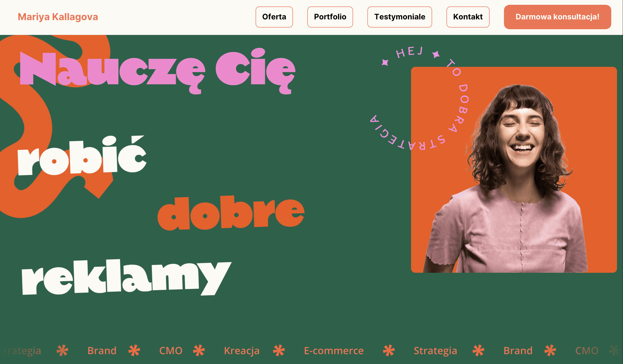Open the Oferta menu item
623x364 pixels.
tap(274, 17)
